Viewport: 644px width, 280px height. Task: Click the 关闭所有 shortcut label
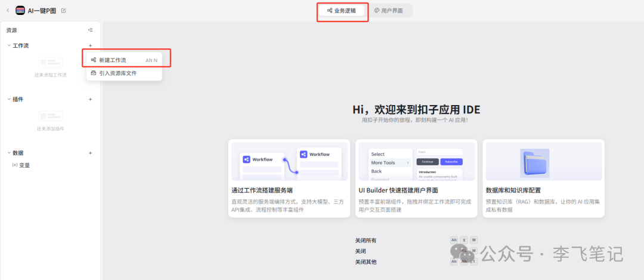tap(366, 241)
